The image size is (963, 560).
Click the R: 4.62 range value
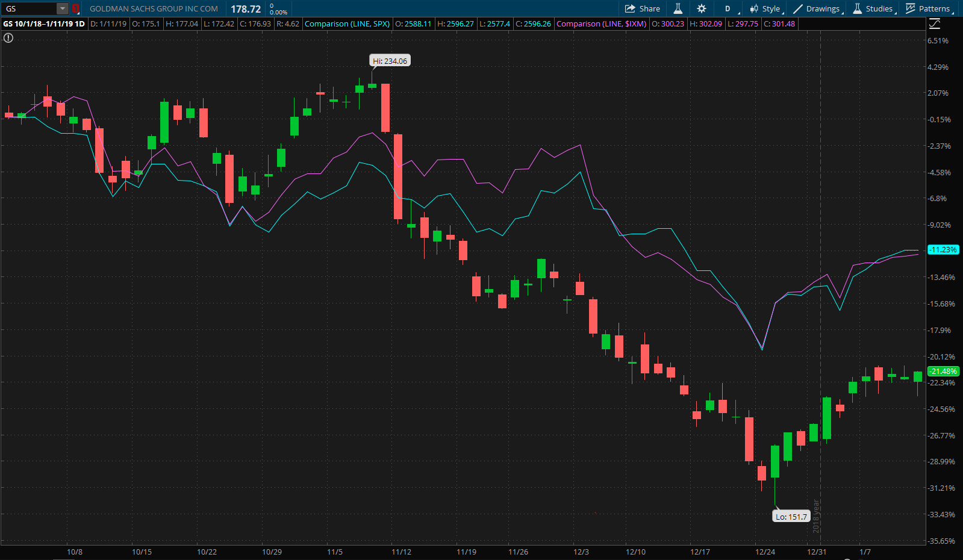(288, 24)
